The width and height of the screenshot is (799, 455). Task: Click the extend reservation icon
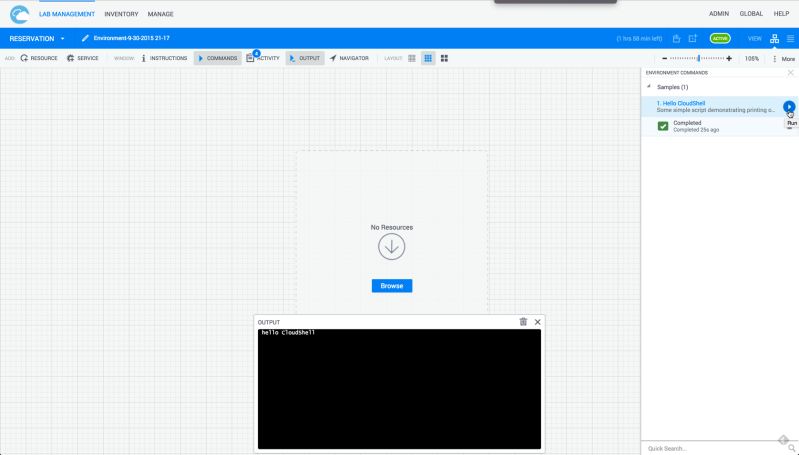tap(693, 39)
